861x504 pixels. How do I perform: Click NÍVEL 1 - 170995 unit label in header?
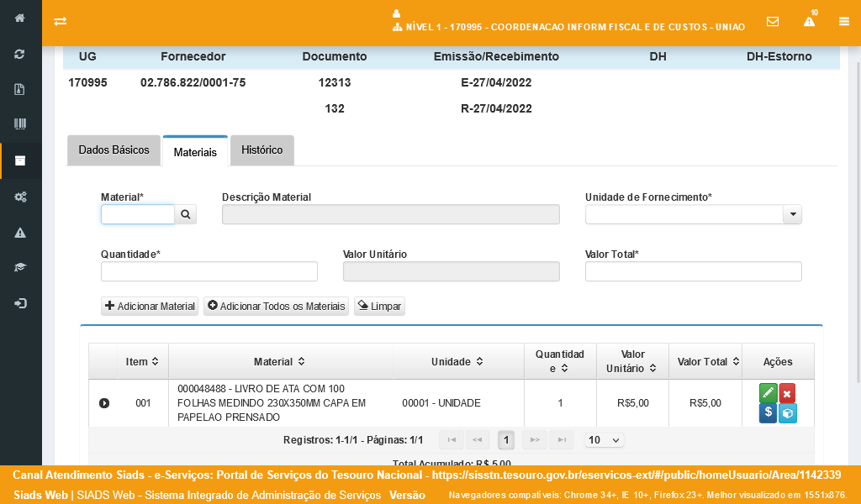point(575,27)
